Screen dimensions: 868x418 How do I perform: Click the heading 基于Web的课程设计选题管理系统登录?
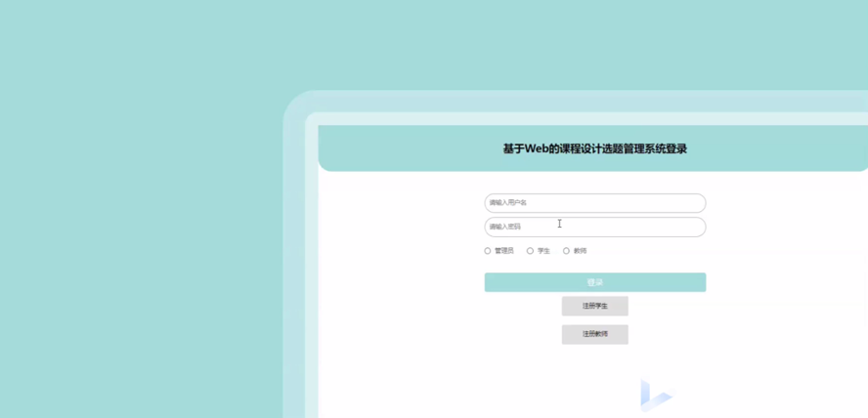[595, 148]
